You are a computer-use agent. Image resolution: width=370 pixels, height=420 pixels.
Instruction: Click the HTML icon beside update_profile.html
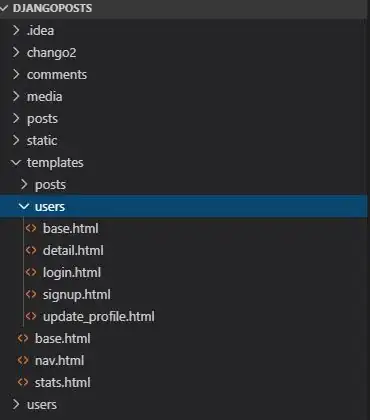[31, 316]
